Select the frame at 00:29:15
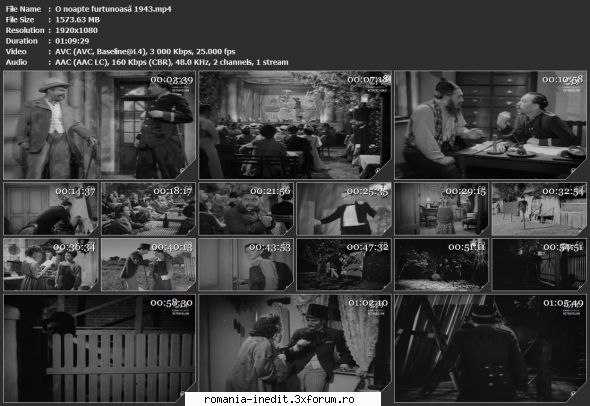Viewport: 590px width, 406px height. point(441,209)
